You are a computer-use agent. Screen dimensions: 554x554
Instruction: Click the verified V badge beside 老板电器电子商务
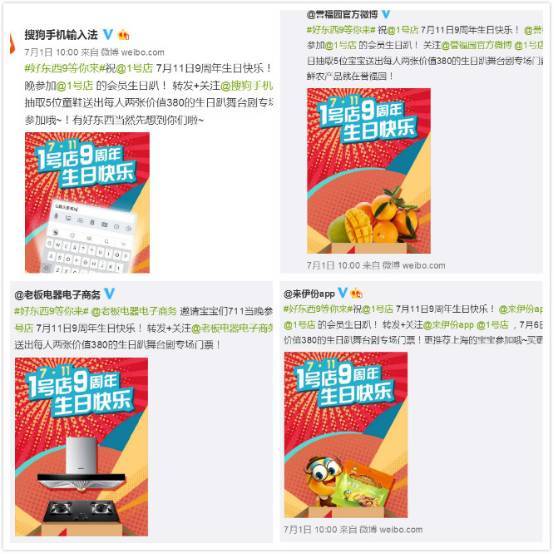pos(110,293)
